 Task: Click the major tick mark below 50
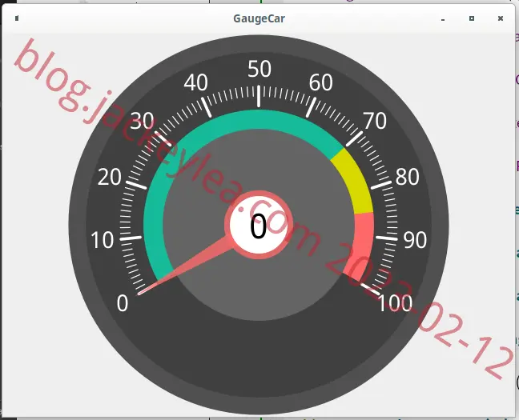click(x=259, y=97)
